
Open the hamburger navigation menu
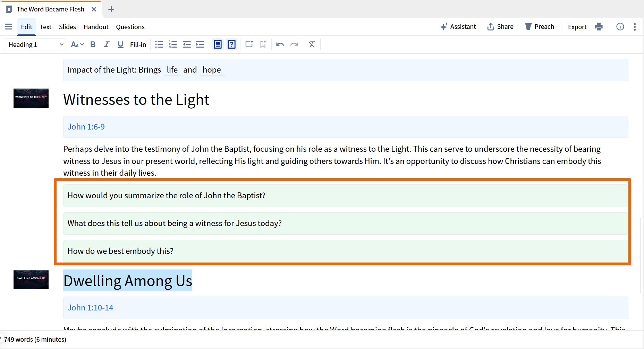pos(9,27)
